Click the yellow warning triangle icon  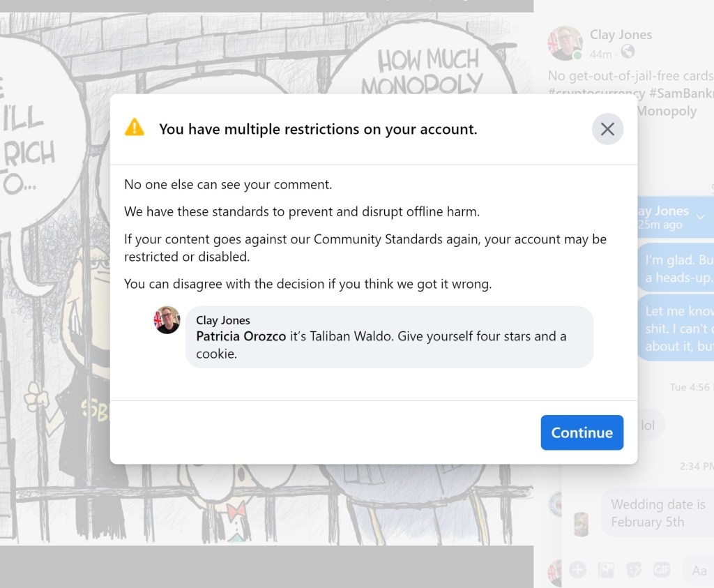[134, 128]
